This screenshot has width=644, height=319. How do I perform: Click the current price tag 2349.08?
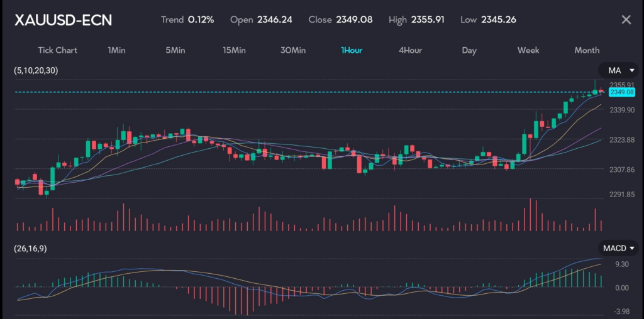pyautogui.click(x=621, y=92)
